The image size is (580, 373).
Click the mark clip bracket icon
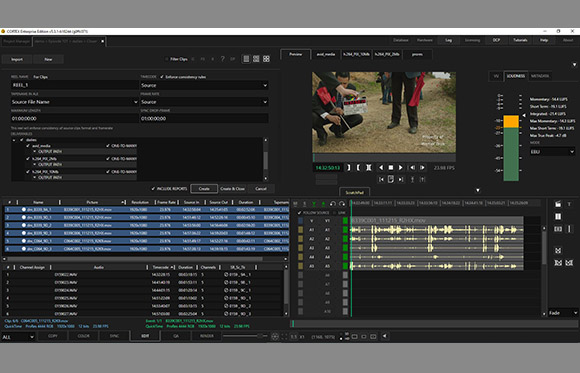point(368,168)
